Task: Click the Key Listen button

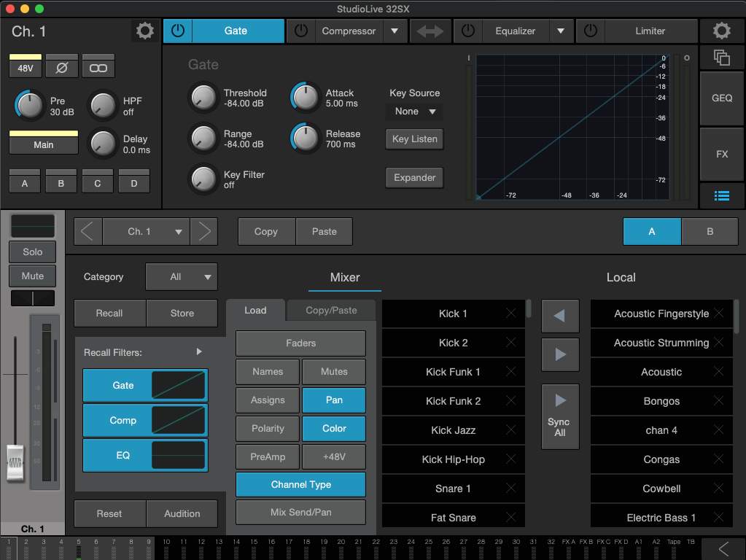Action: [x=414, y=139]
